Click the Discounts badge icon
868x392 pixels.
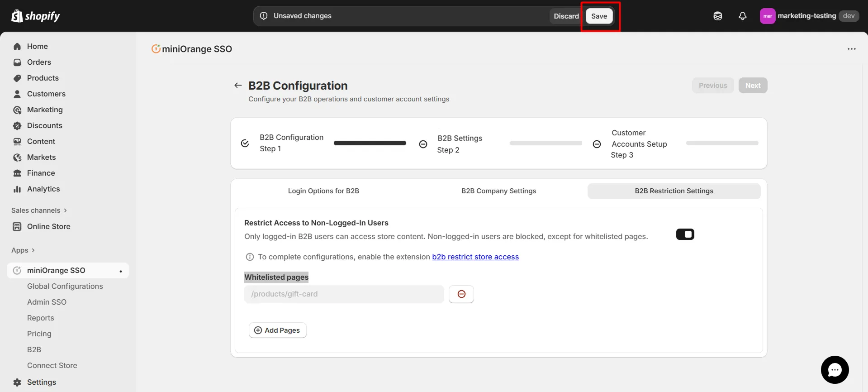point(17,125)
